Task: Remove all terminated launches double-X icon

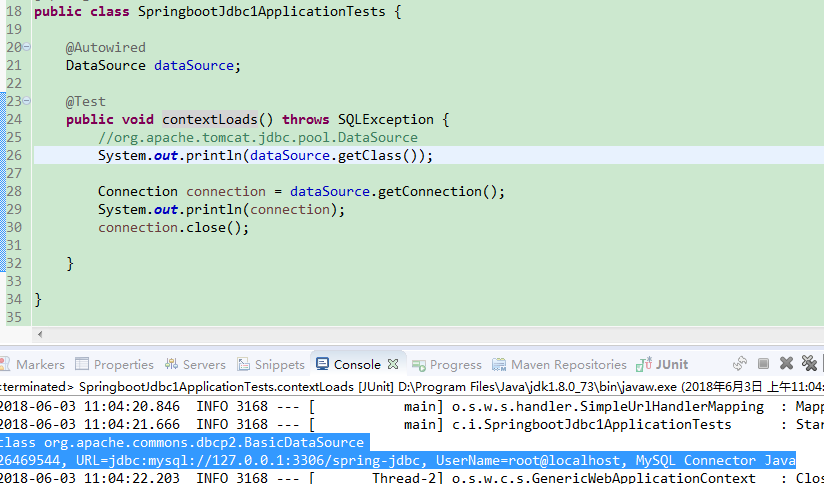Action: coord(809,363)
